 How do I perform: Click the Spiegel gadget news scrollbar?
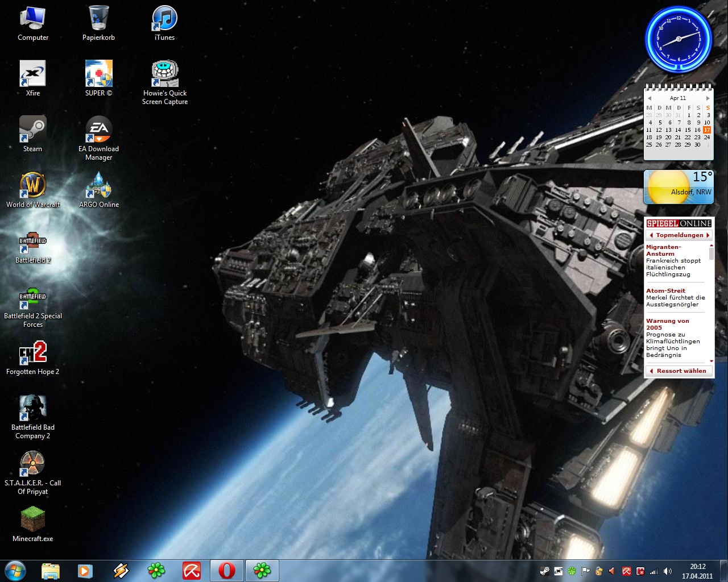(x=712, y=253)
